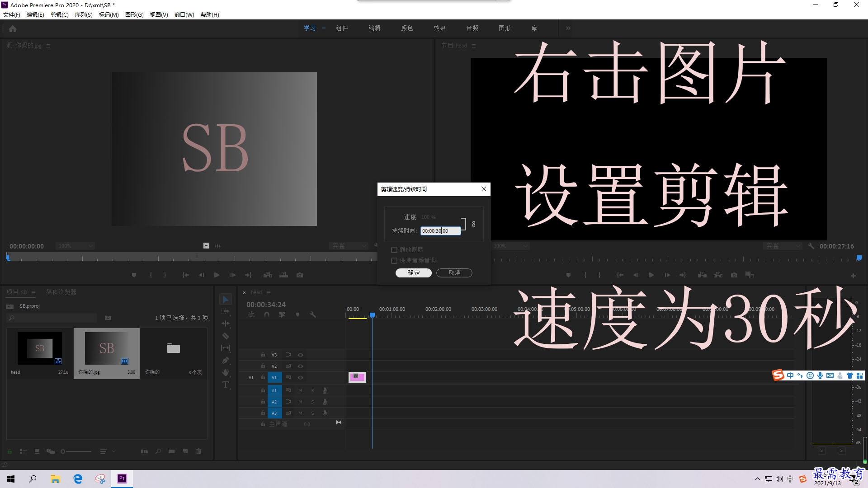
Task: Click 取消 to cancel the dialog
Action: (454, 273)
